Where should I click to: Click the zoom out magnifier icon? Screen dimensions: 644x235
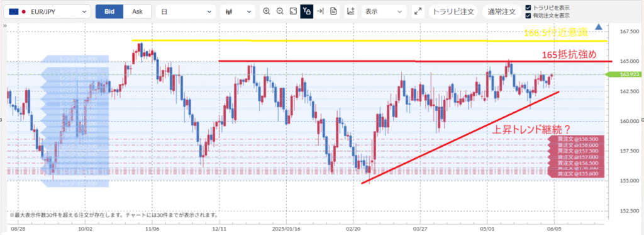coord(280,11)
